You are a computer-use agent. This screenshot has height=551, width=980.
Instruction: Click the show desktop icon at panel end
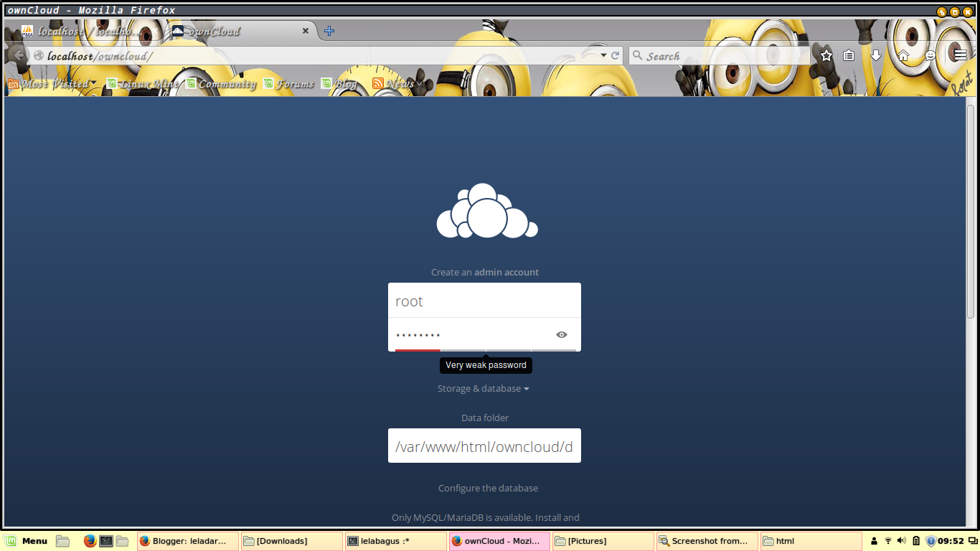971,541
